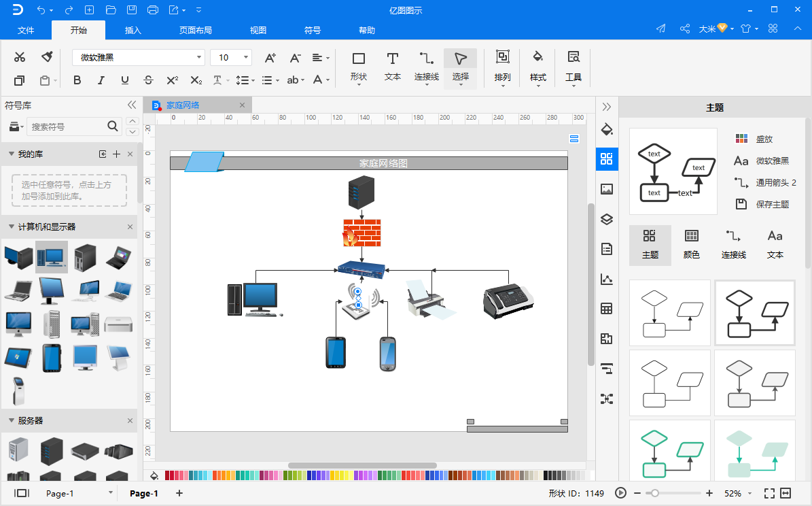The image size is (812, 506).
Task: Open the 工具 tools menu
Action: [573, 69]
